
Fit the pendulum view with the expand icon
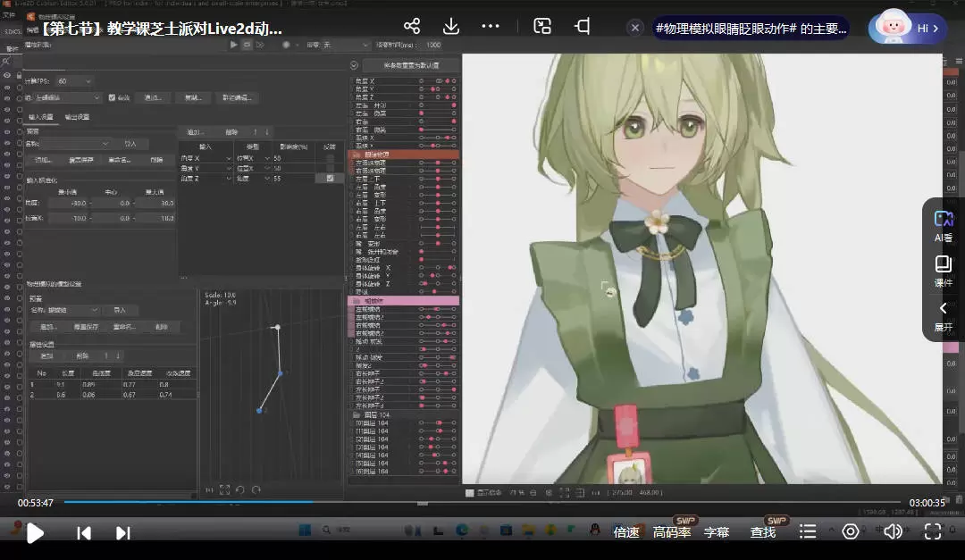(224, 489)
